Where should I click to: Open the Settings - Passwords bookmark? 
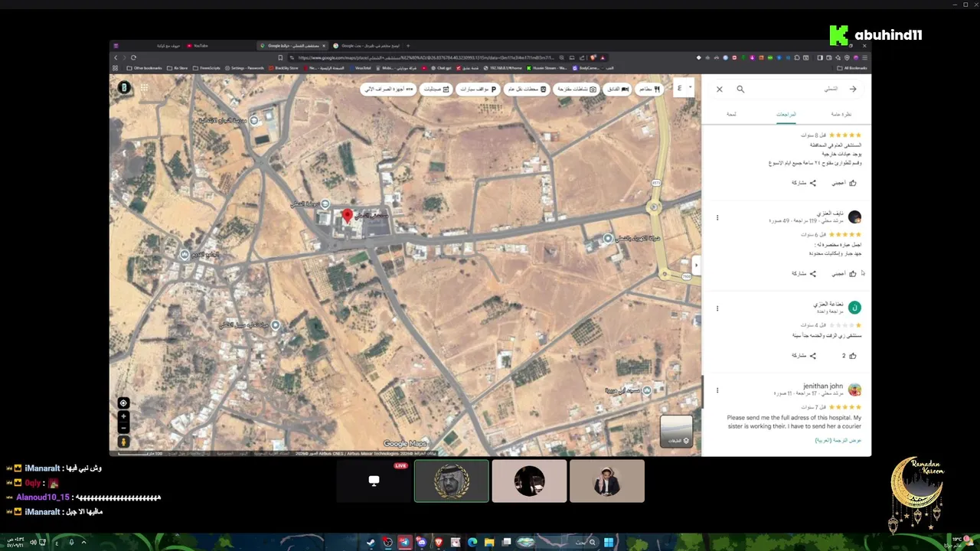tap(244, 68)
